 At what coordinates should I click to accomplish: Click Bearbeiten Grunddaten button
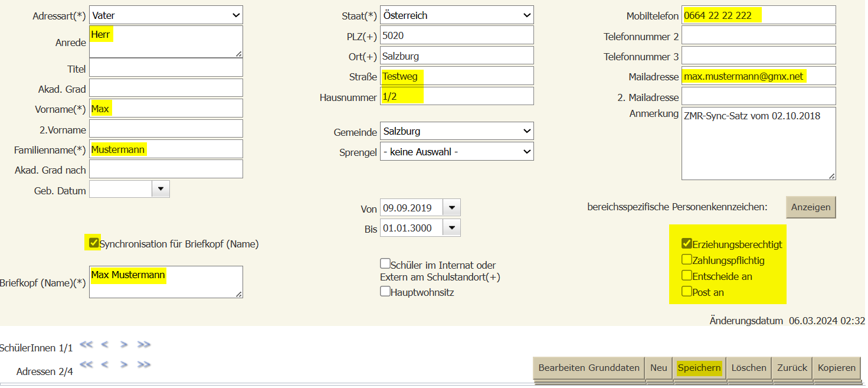(x=589, y=368)
